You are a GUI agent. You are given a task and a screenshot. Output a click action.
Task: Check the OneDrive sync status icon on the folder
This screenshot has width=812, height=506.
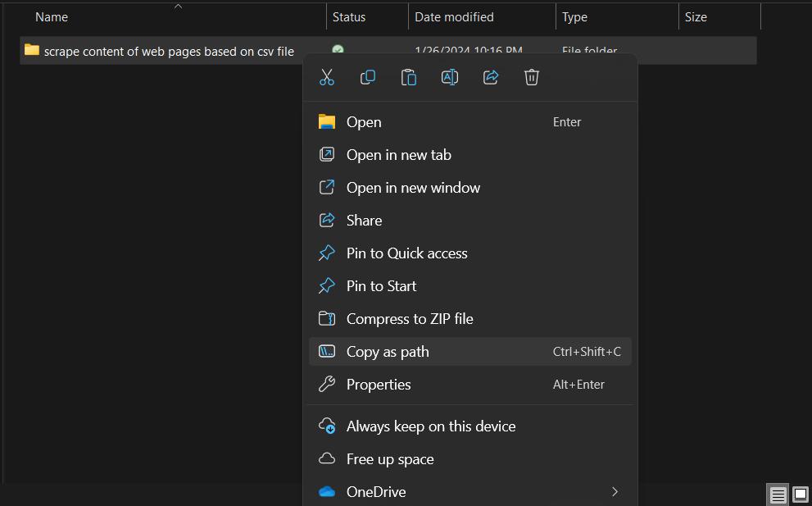pyautogui.click(x=338, y=50)
